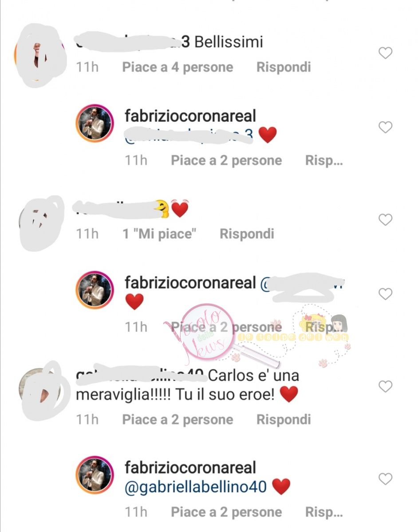Like fabriziocoronareal's first reply via heart
This screenshot has width=418, height=532.
[x=385, y=127]
